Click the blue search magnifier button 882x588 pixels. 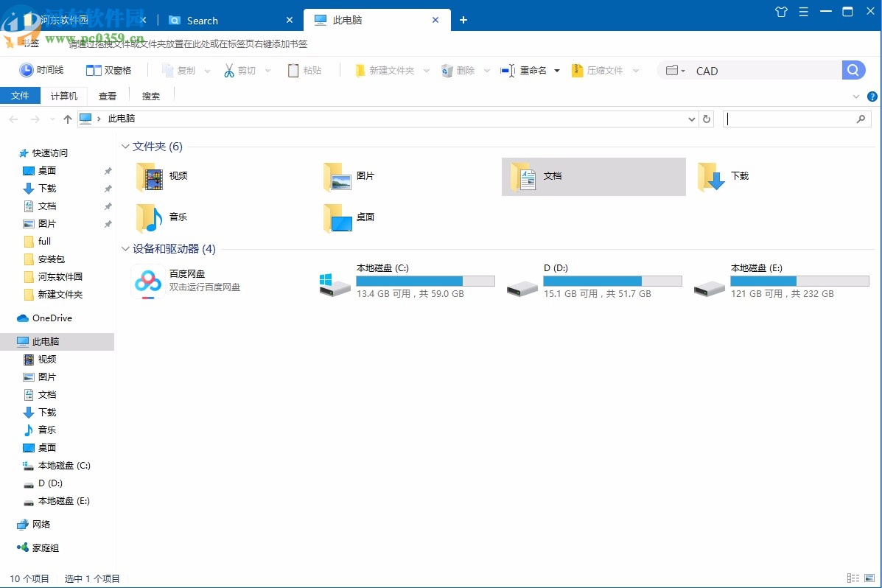tap(853, 70)
